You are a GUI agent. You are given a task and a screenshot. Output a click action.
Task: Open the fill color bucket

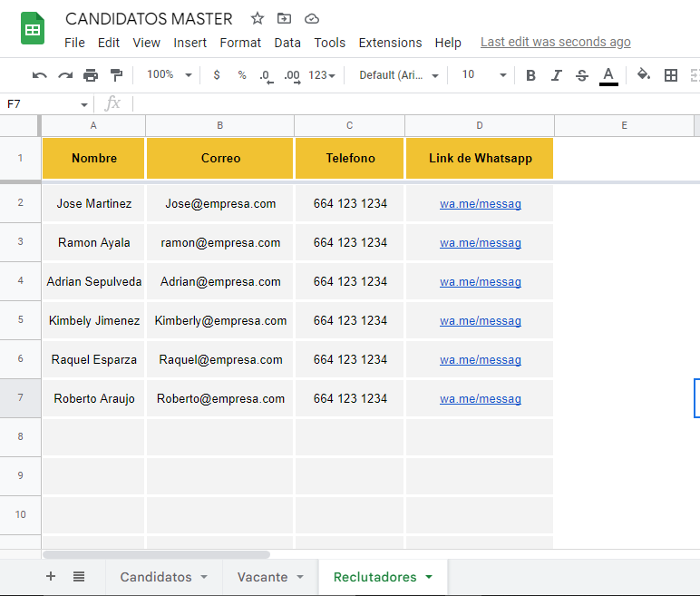[x=643, y=74]
